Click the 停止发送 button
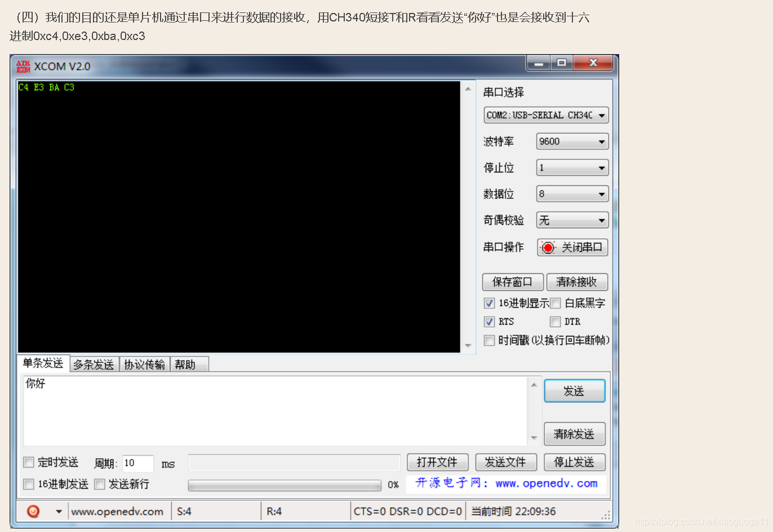 pyautogui.click(x=574, y=462)
